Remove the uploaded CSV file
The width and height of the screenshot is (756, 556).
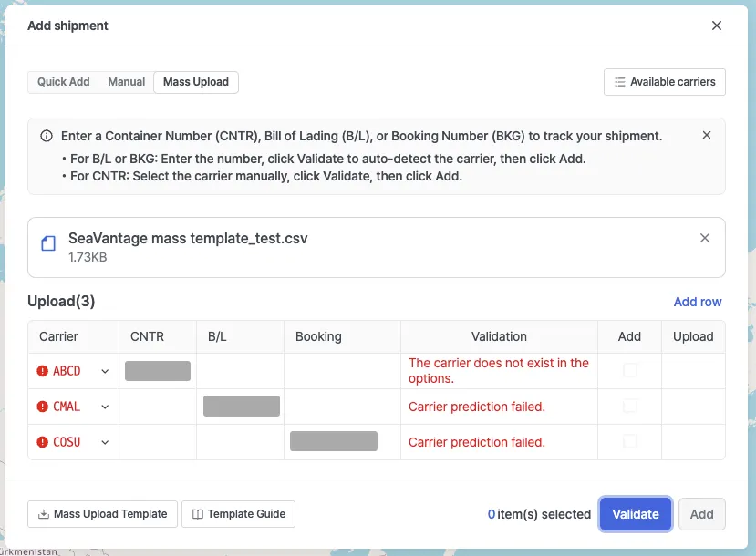705,238
